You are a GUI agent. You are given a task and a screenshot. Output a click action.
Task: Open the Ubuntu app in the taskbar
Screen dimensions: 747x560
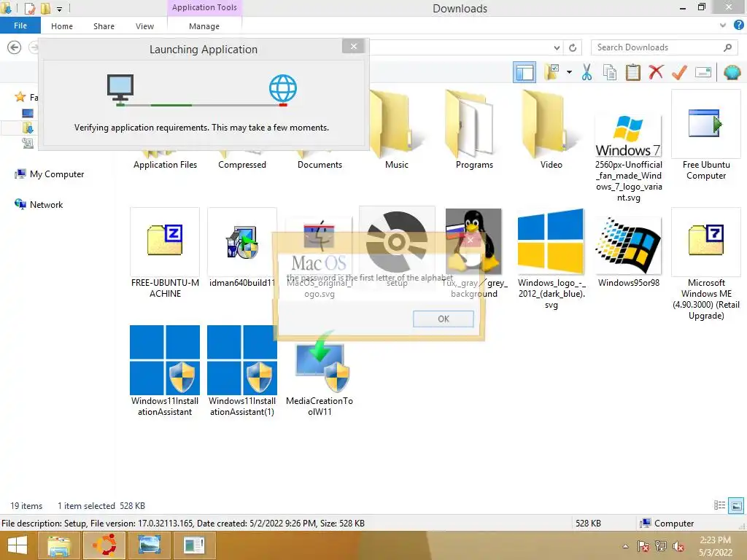pos(104,545)
